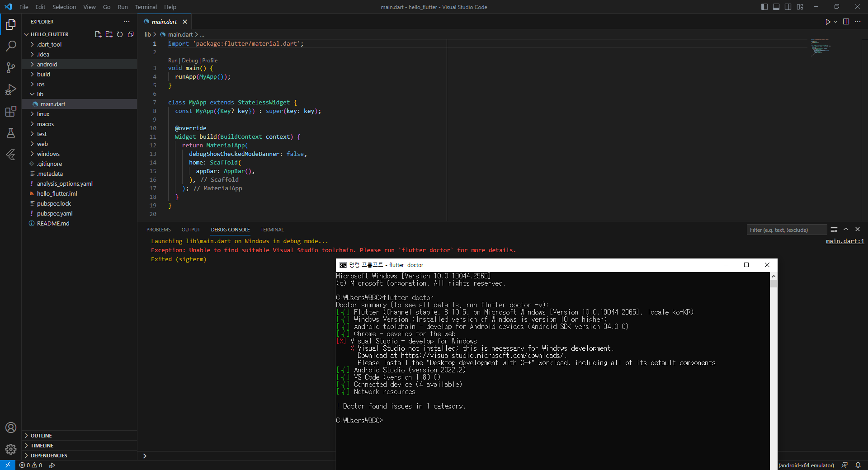Click the debug icon in status bar
The height and width of the screenshot is (470, 868).
[x=52, y=465]
